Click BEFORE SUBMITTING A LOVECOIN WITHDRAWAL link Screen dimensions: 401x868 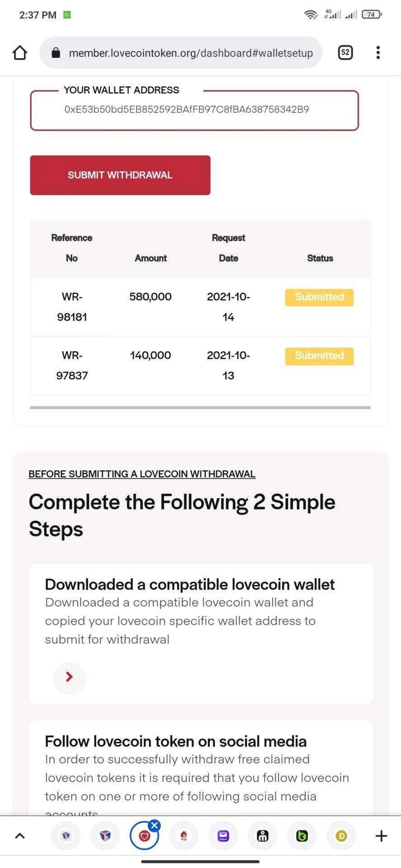point(142,474)
